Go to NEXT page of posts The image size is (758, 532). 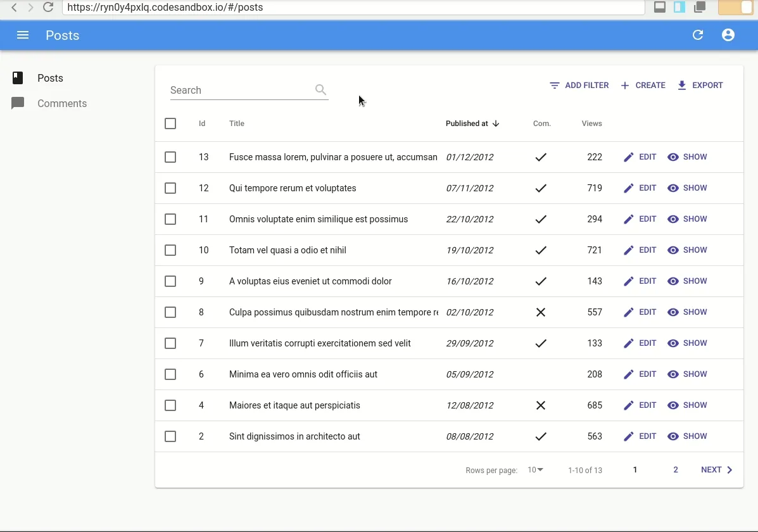tap(716, 469)
